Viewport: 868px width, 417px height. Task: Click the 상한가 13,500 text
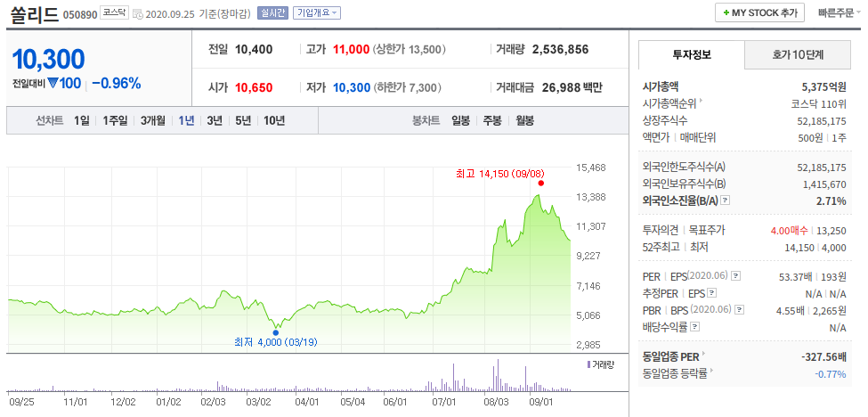(410, 49)
